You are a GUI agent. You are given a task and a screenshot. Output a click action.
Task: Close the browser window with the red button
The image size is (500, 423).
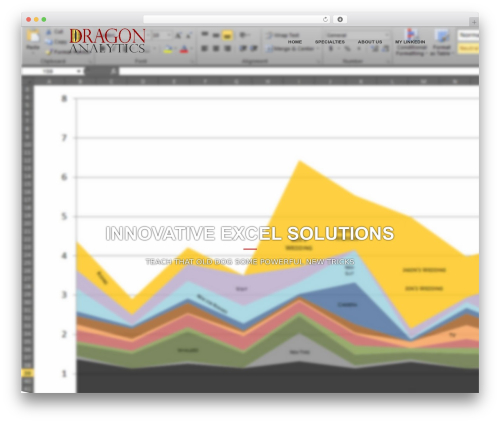coord(29,19)
